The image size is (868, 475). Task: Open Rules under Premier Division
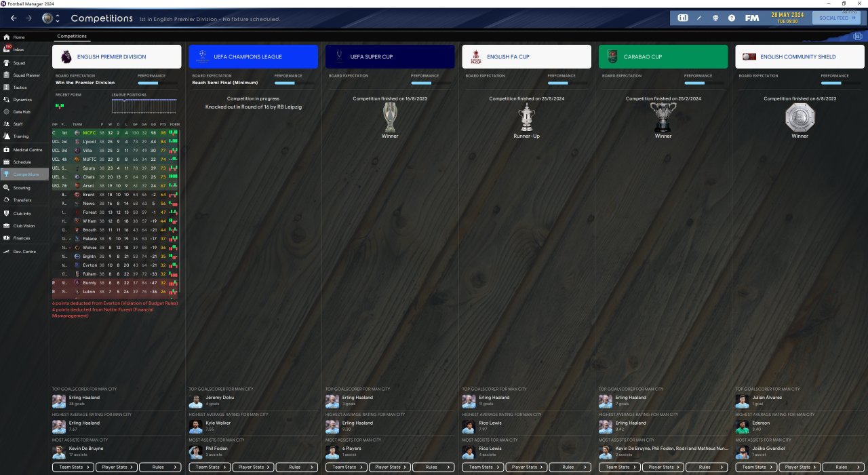pos(161,467)
